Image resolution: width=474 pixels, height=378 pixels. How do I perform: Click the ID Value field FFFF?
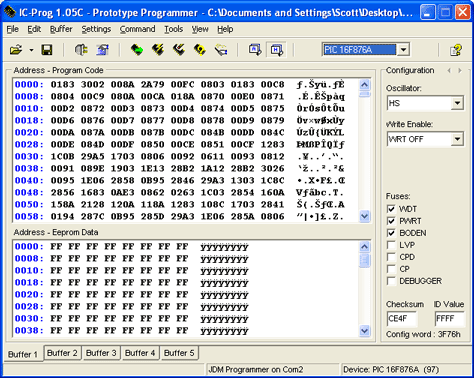coord(450,319)
